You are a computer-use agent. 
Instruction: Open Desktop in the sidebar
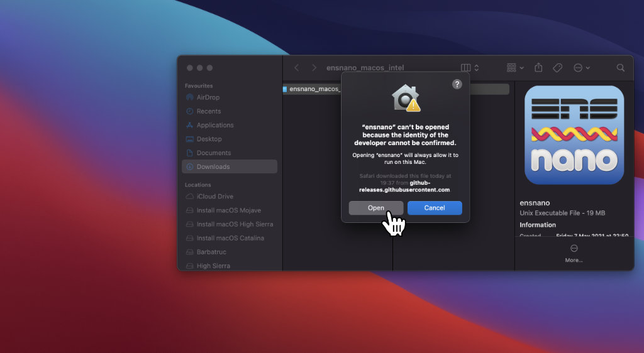pos(230,139)
